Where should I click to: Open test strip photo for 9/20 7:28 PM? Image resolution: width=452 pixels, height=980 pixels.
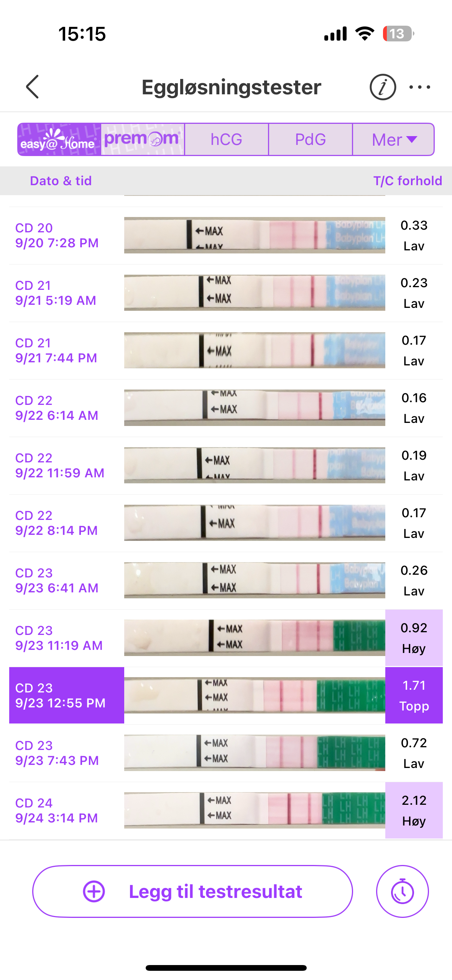[255, 235]
